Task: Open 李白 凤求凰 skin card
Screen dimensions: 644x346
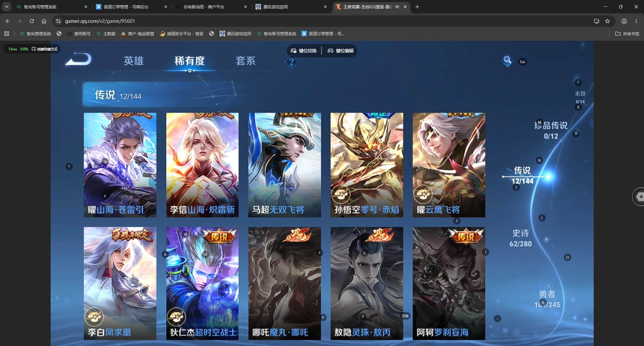Action: click(x=120, y=284)
